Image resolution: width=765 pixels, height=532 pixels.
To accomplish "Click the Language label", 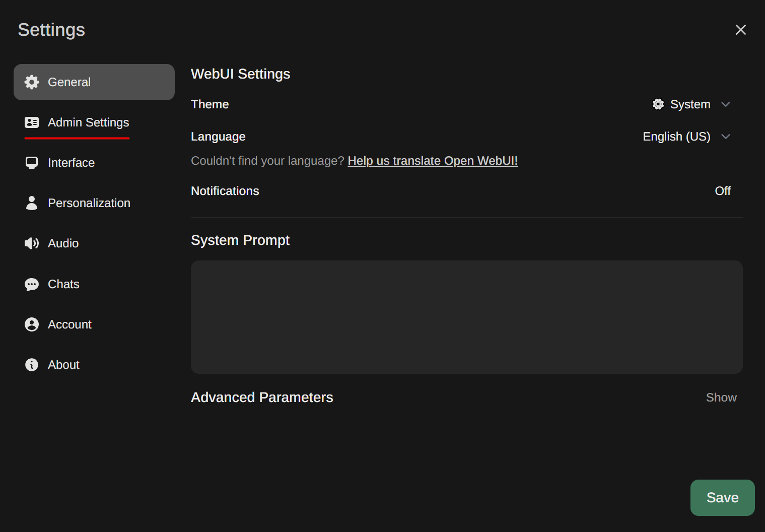I will (x=218, y=137).
